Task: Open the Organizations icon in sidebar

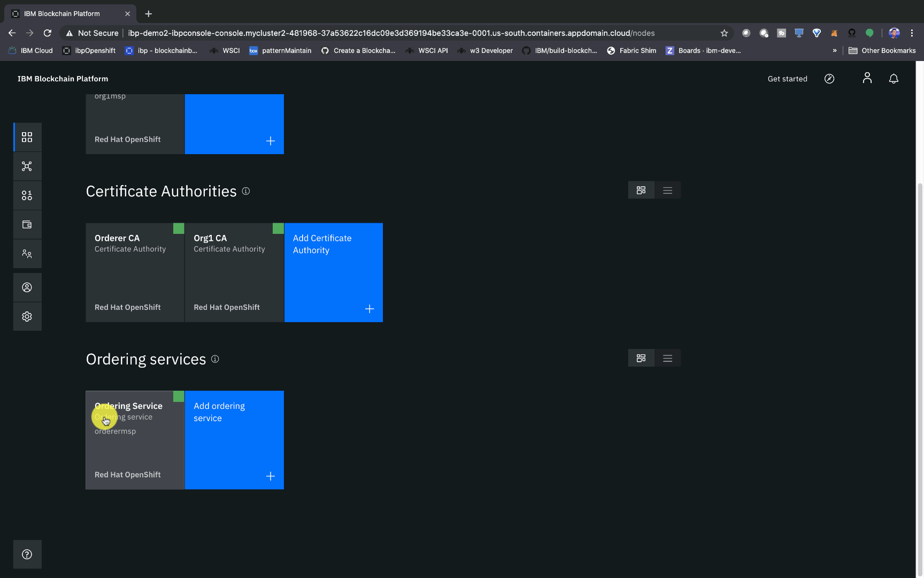Action: [x=27, y=254]
